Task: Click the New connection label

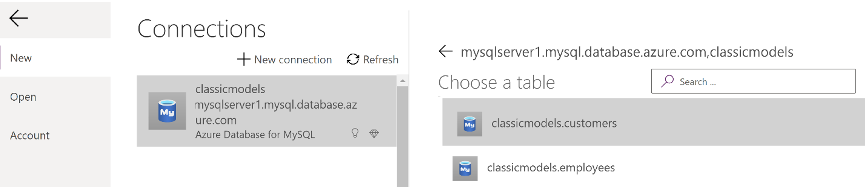Action: point(293,59)
